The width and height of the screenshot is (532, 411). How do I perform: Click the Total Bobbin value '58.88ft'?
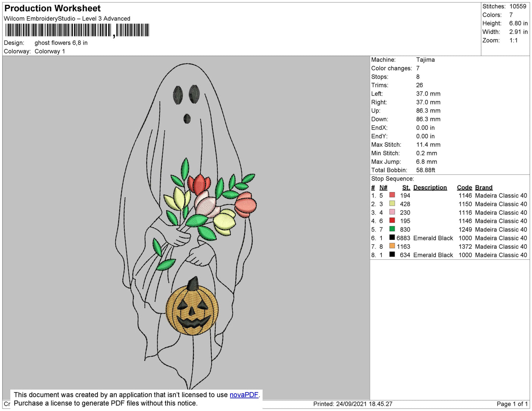pos(426,170)
